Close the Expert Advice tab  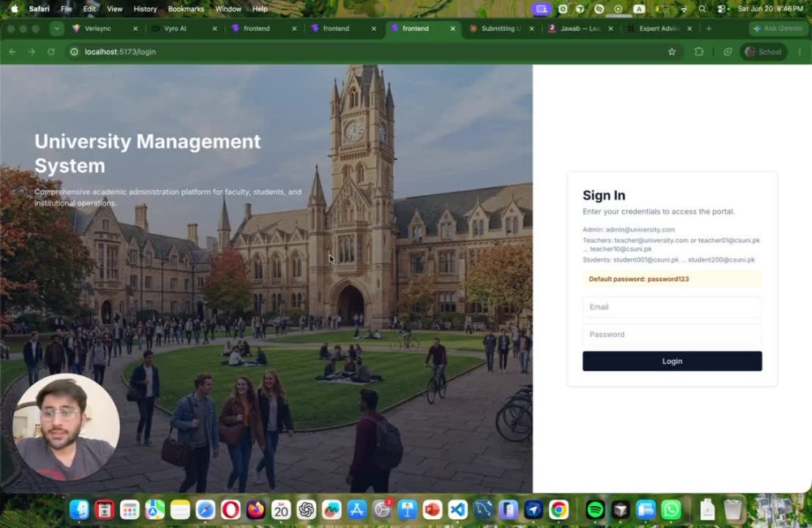pyautogui.click(x=689, y=28)
